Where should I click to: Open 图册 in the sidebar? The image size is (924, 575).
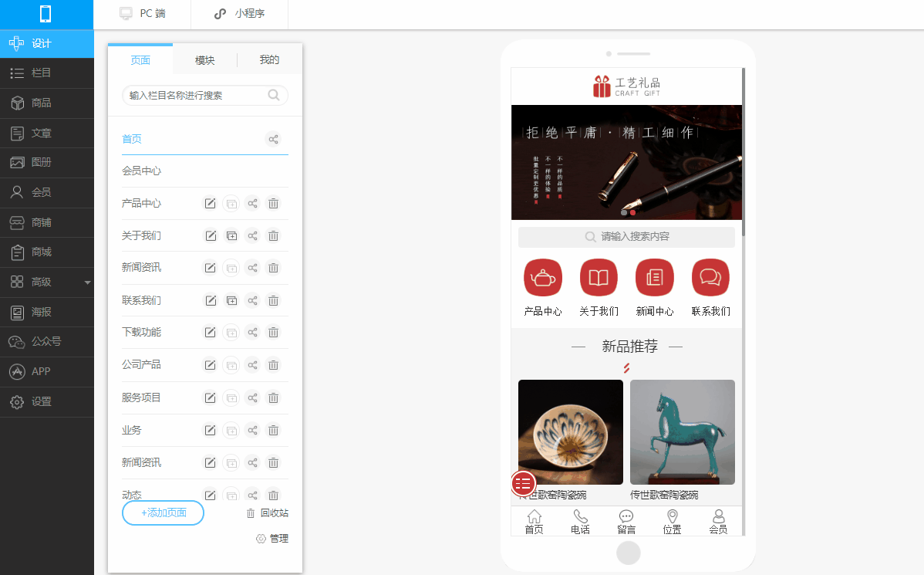tap(46, 163)
